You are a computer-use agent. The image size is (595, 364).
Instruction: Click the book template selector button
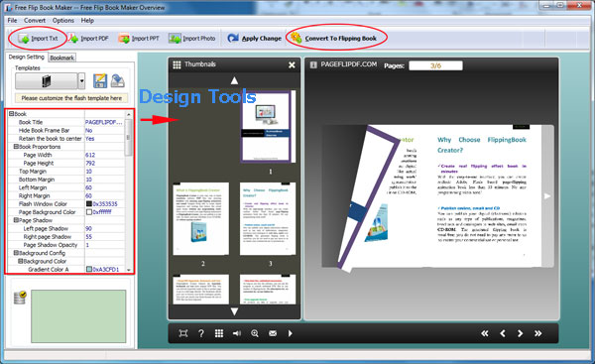coord(47,81)
